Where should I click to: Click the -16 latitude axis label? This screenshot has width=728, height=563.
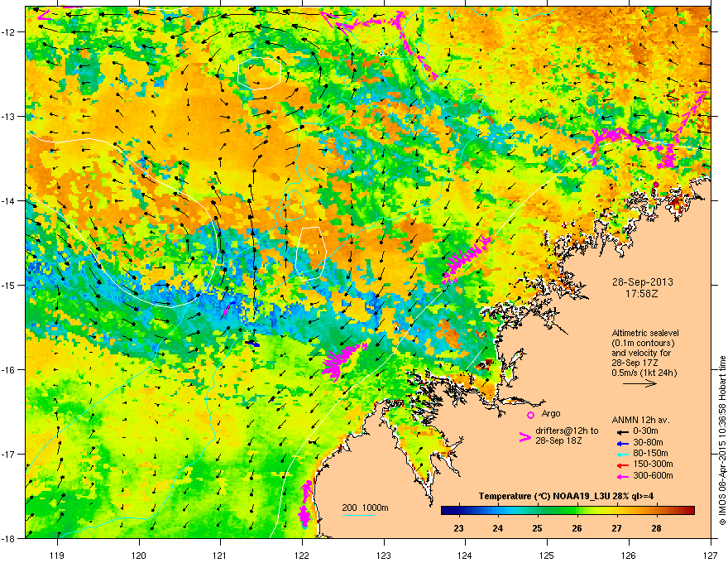9,370
